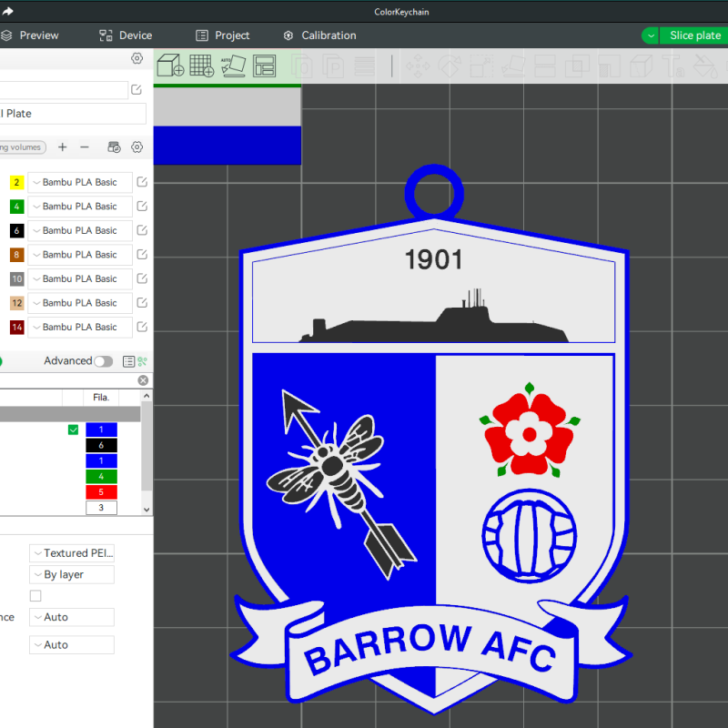Tick the empty checkbox below By layer
The image size is (728, 728).
pos(35,595)
